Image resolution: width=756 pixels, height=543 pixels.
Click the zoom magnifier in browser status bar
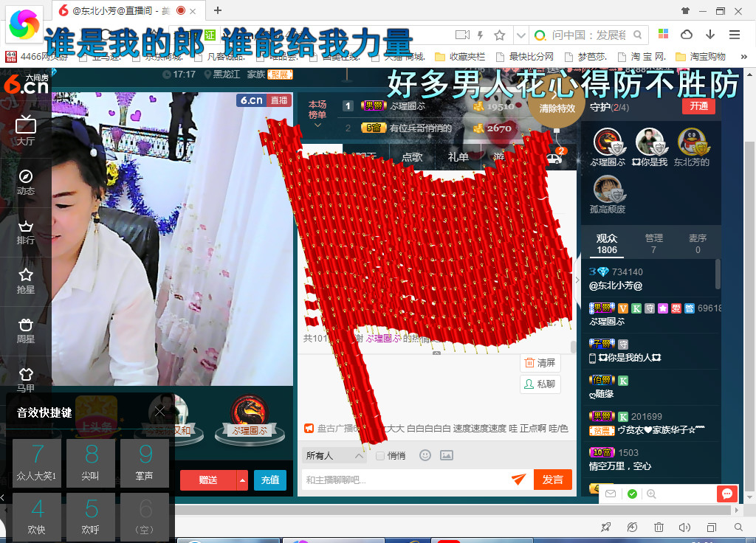(738, 527)
